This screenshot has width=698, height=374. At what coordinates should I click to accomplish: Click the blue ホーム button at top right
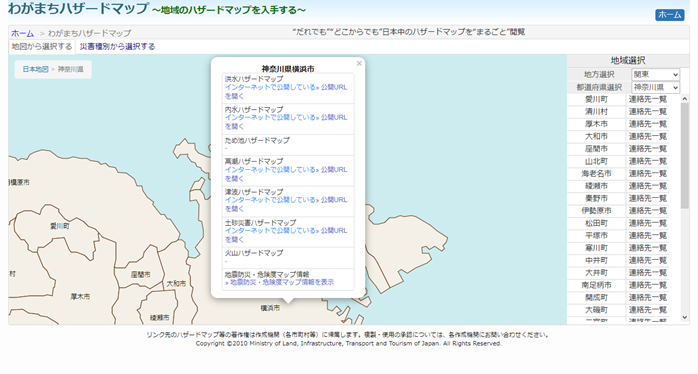click(670, 15)
